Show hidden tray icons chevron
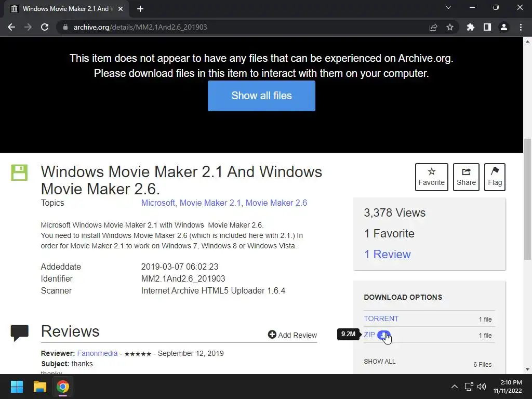Viewport: 532px width, 399px height. pos(455,387)
